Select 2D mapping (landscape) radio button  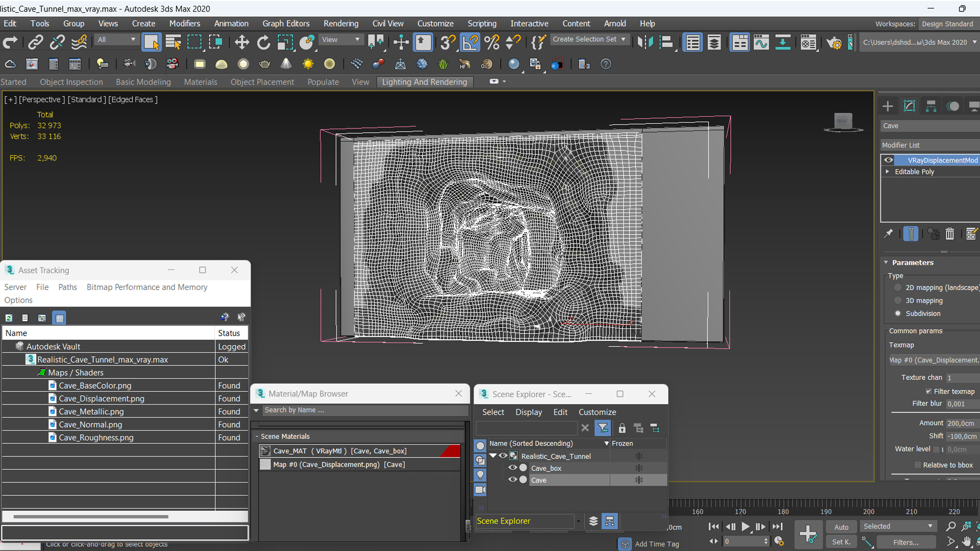coord(898,288)
